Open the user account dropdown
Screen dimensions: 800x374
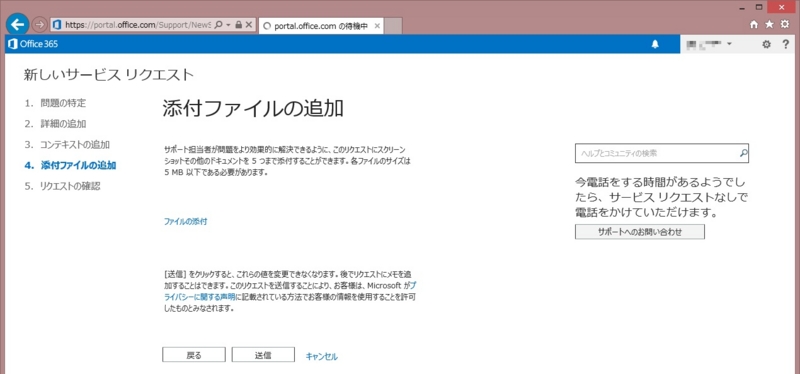coord(710,44)
